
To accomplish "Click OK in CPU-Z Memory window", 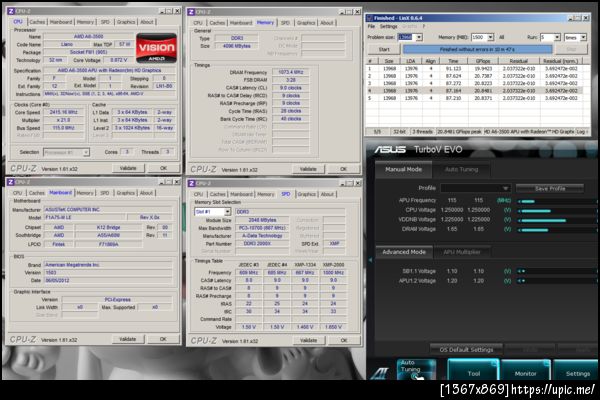I will 343,169.
